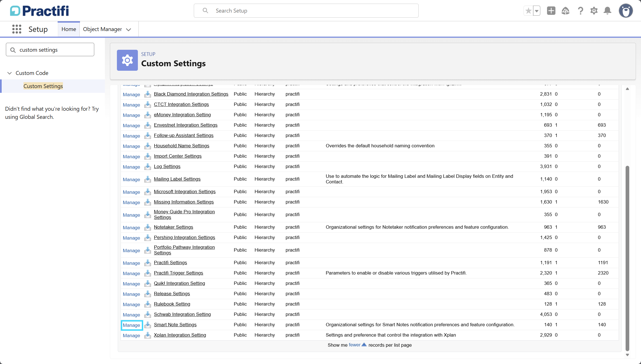Screen dimensions: 641x364
Task: Open the App Launcher grid icon
Action: click(x=17, y=29)
